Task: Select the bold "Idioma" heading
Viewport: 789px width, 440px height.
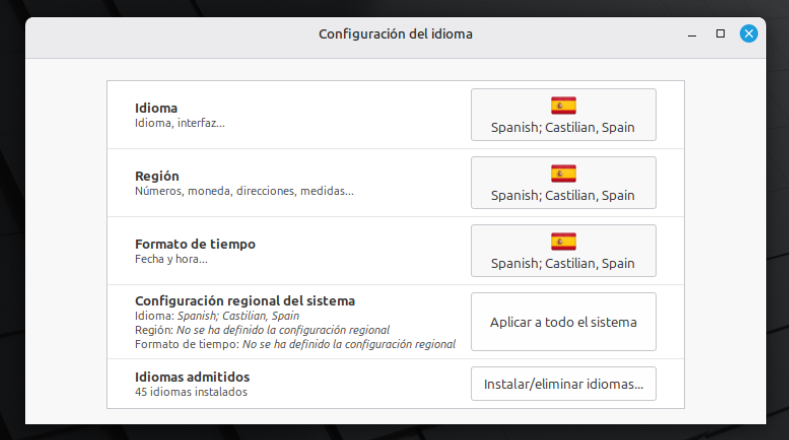Action: coord(156,108)
